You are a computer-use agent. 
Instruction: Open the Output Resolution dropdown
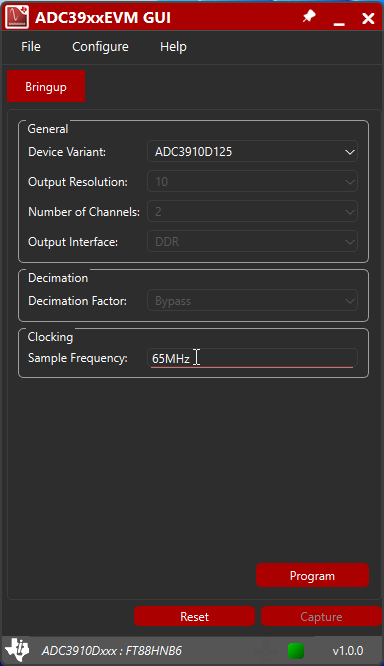tap(252, 182)
